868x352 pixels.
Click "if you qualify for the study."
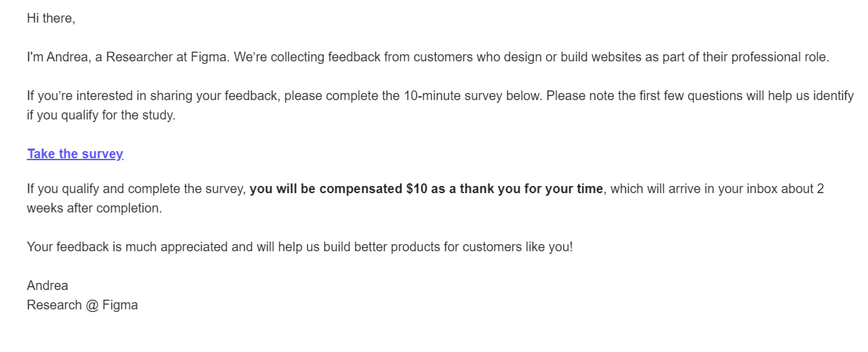click(x=101, y=116)
